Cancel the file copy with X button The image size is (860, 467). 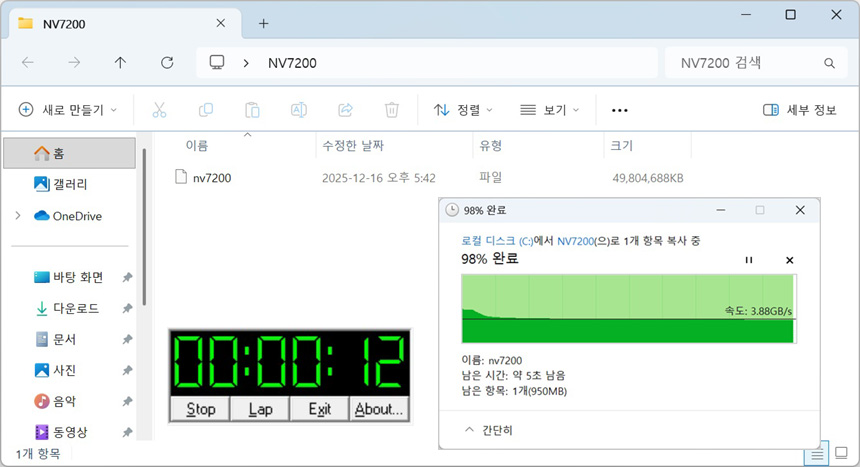pyautogui.click(x=789, y=260)
